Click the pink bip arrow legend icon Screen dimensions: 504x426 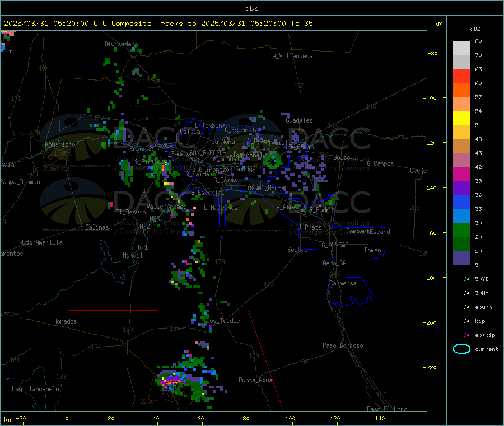(461, 321)
